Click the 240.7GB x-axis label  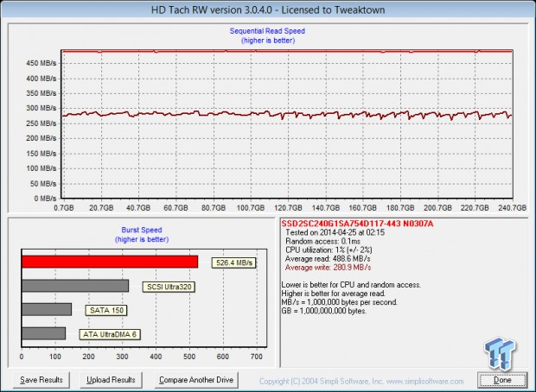(512, 207)
